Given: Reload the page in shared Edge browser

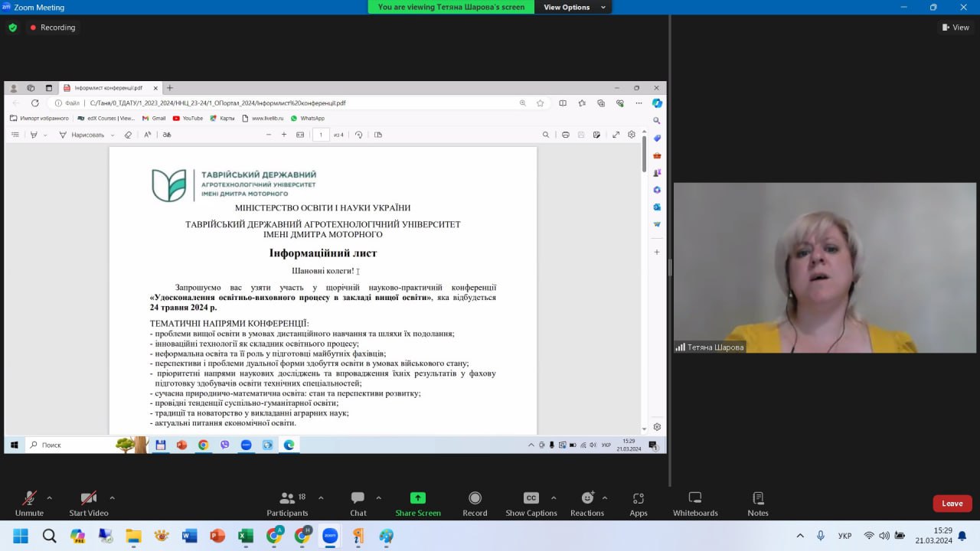Looking at the screenshot, I should [34, 103].
